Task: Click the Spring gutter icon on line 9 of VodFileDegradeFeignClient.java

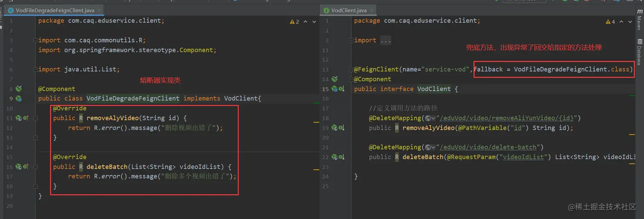Action: pyautogui.click(x=18, y=98)
